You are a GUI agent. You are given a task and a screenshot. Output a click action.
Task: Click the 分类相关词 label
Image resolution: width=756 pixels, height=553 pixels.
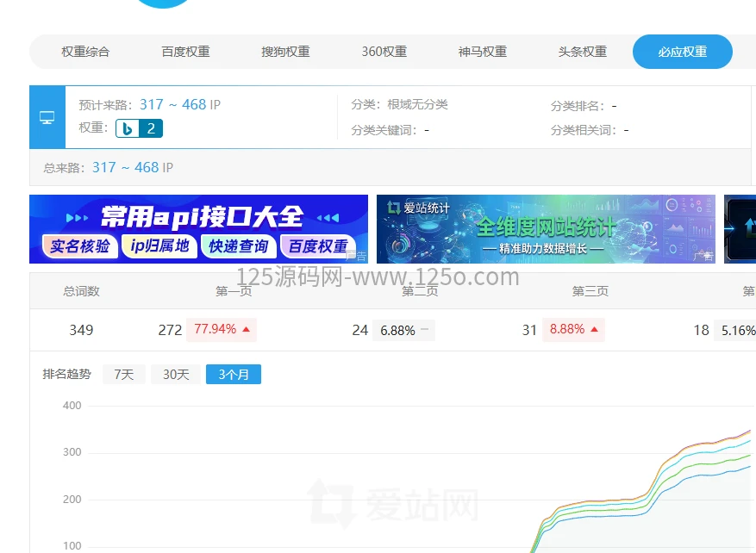[584, 130]
